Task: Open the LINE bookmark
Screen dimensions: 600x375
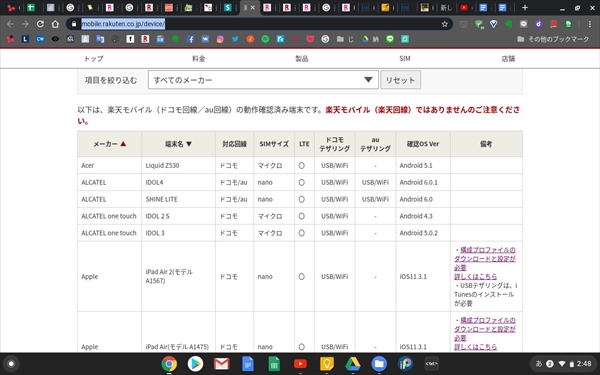Action: tap(390, 39)
